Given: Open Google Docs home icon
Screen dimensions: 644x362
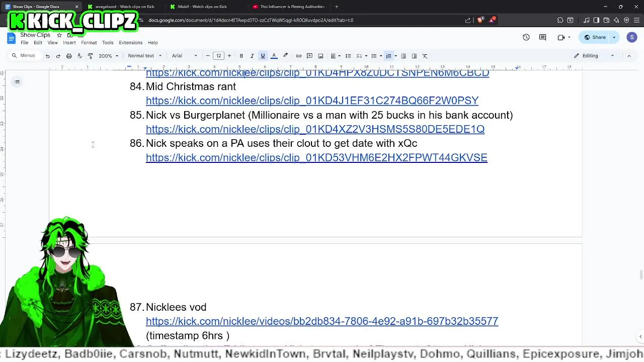Looking at the screenshot, I should [x=11, y=38].
